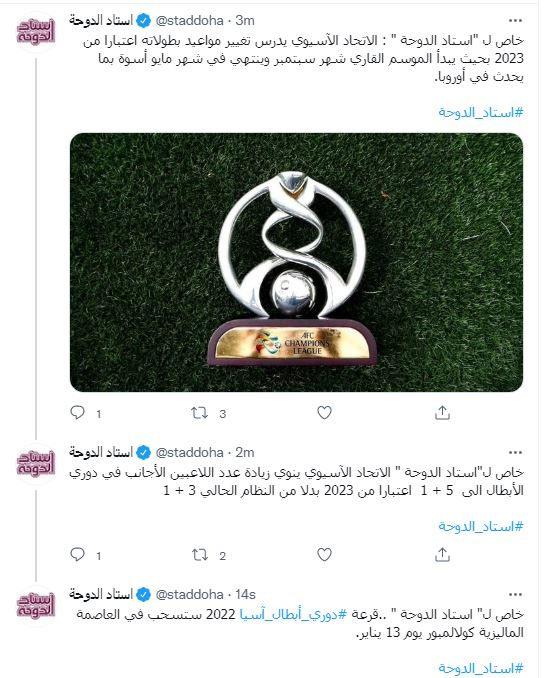This screenshot has width=547, height=678.
Task: Open profile avatar next to the 2m tweet
Action: click(x=36, y=464)
